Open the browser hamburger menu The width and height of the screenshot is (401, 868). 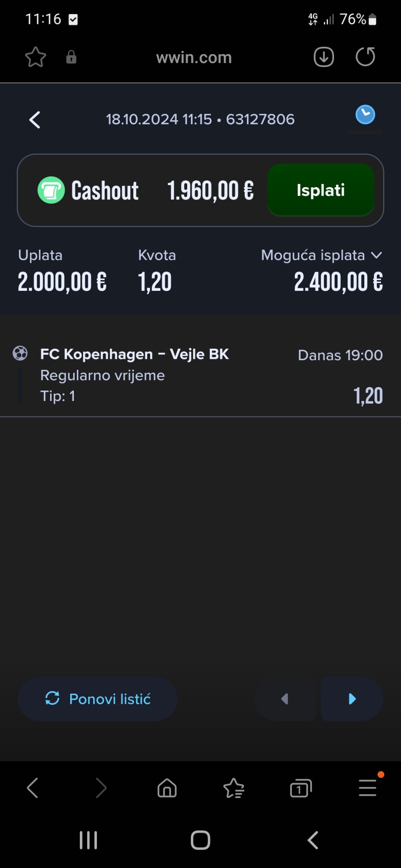[368, 788]
